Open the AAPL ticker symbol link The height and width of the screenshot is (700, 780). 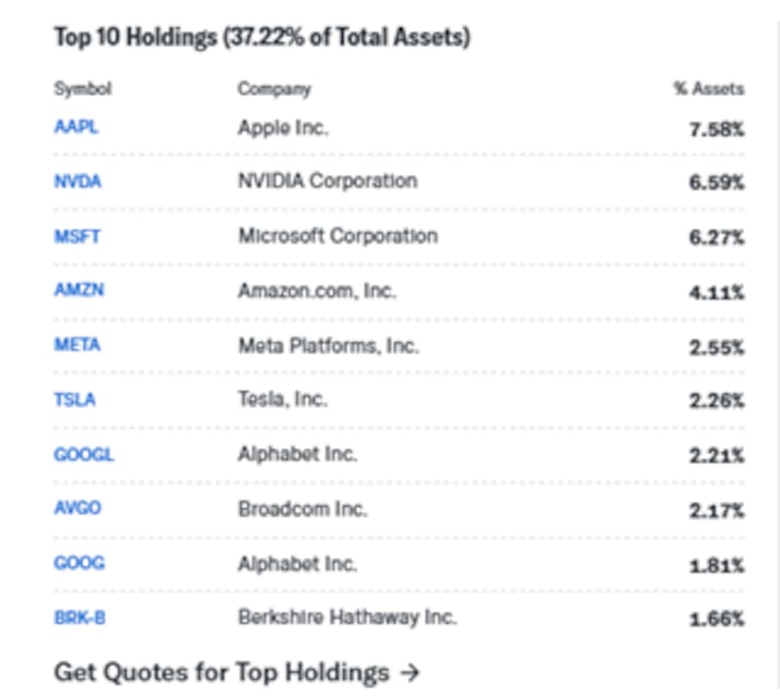[x=76, y=128]
